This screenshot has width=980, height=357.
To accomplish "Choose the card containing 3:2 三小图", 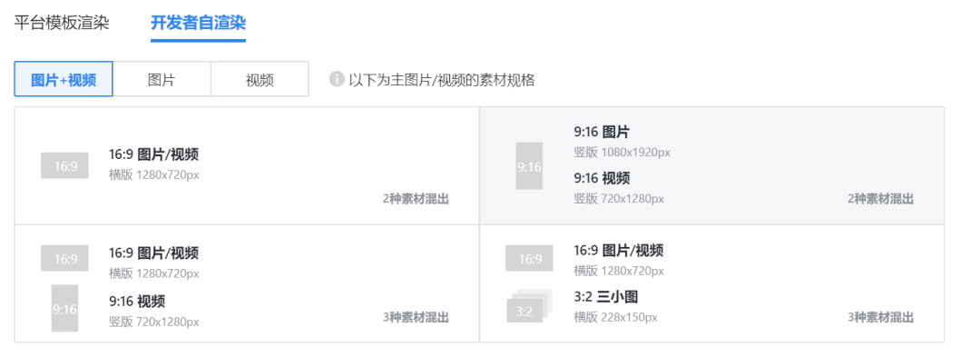I will [712, 283].
